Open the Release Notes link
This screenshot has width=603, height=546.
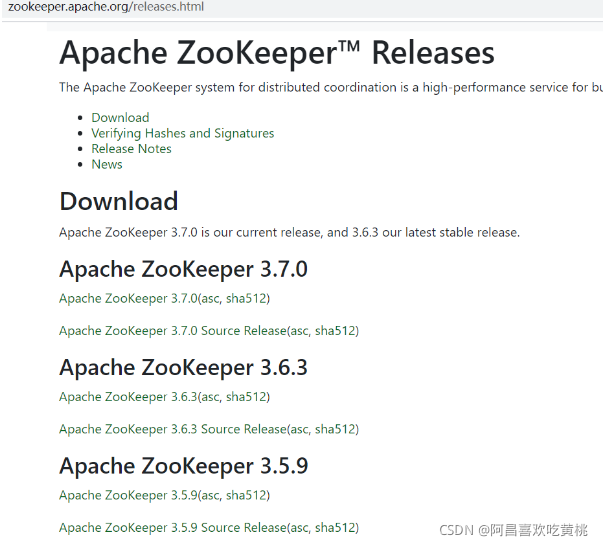tap(131, 149)
